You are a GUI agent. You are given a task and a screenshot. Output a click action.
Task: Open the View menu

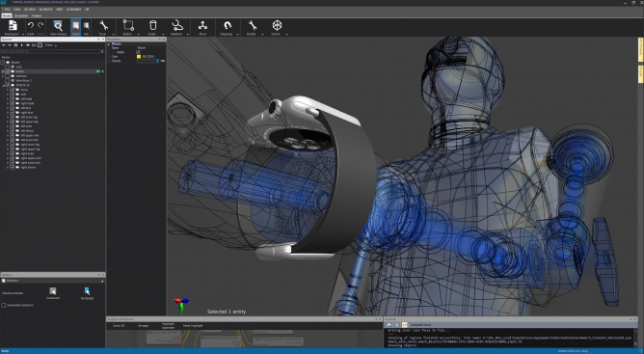pos(16,9)
